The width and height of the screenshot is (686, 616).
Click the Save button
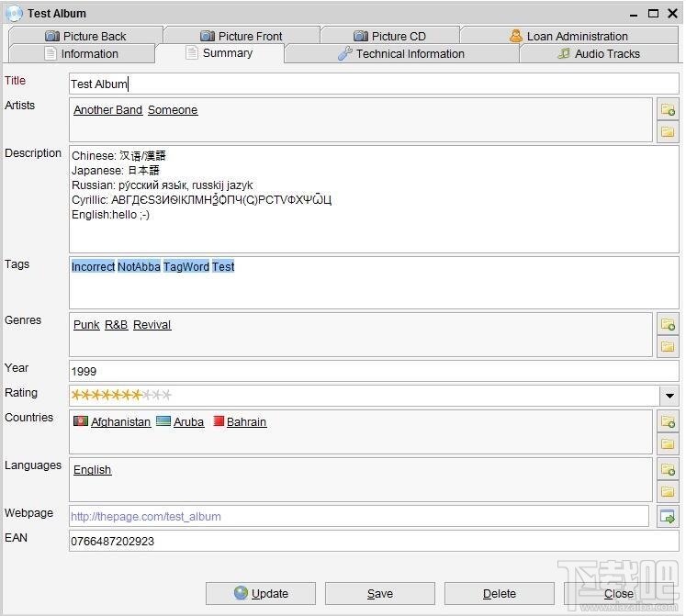(x=380, y=593)
